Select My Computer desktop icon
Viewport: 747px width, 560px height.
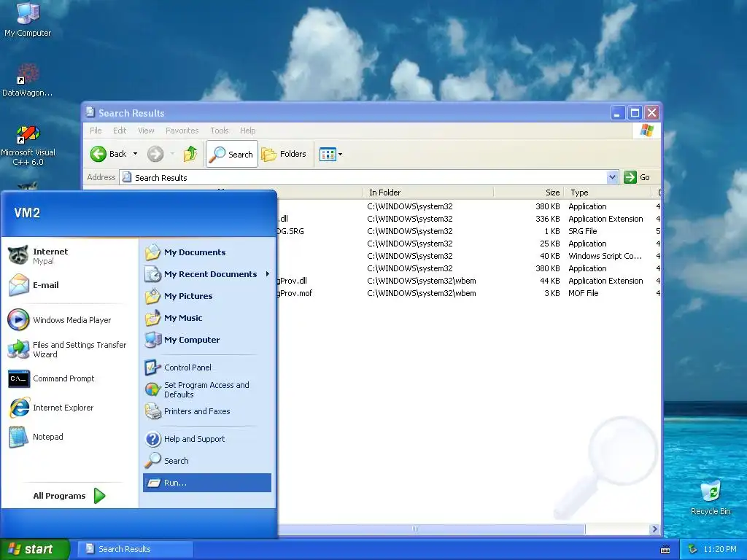coord(28,20)
